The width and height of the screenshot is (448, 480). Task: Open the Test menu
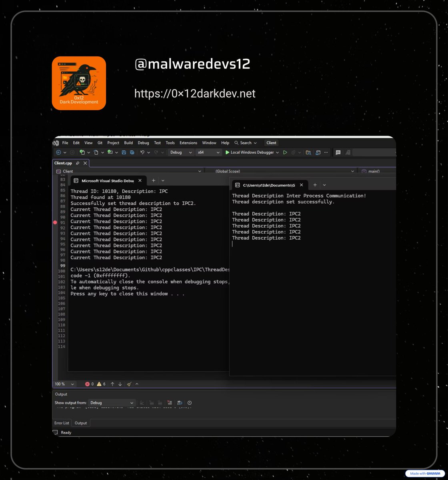(x=157, y=143)
